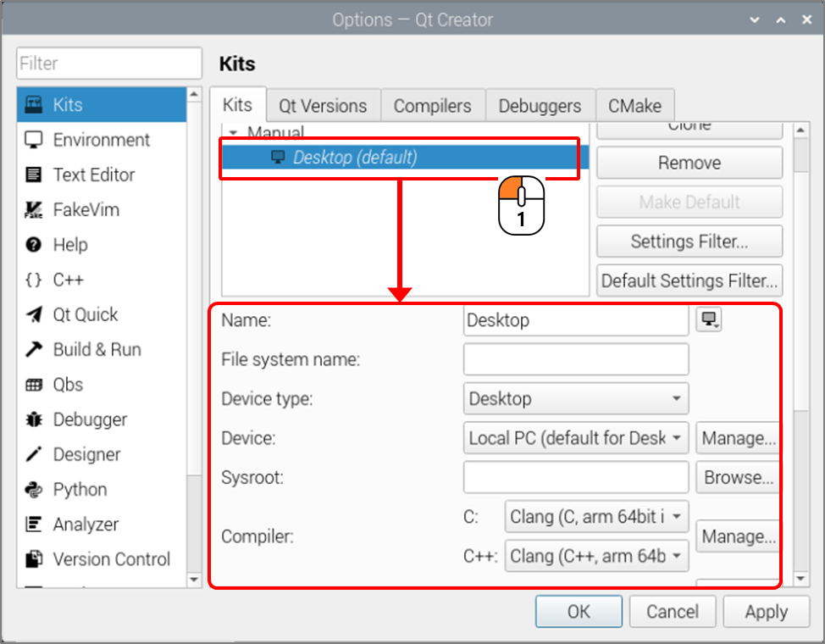The image size is (825, 644).
Task: Click the Settings Filter... button
Action: click(x=689, y=241)
